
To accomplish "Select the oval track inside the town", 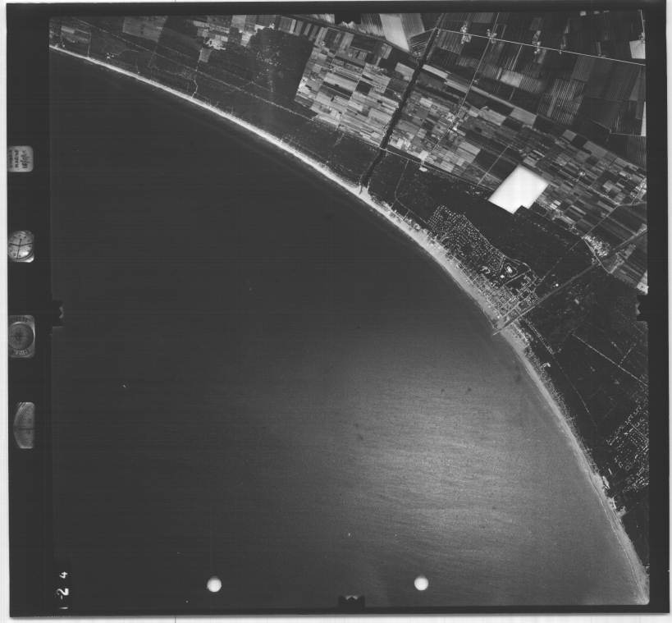I will coord(510,268).
